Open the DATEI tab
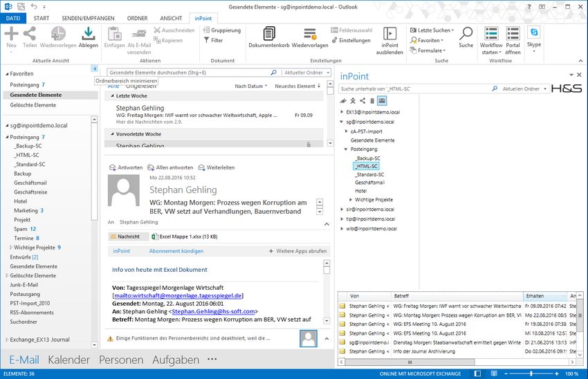Viewport: 588px width, 379px height. 13,18
